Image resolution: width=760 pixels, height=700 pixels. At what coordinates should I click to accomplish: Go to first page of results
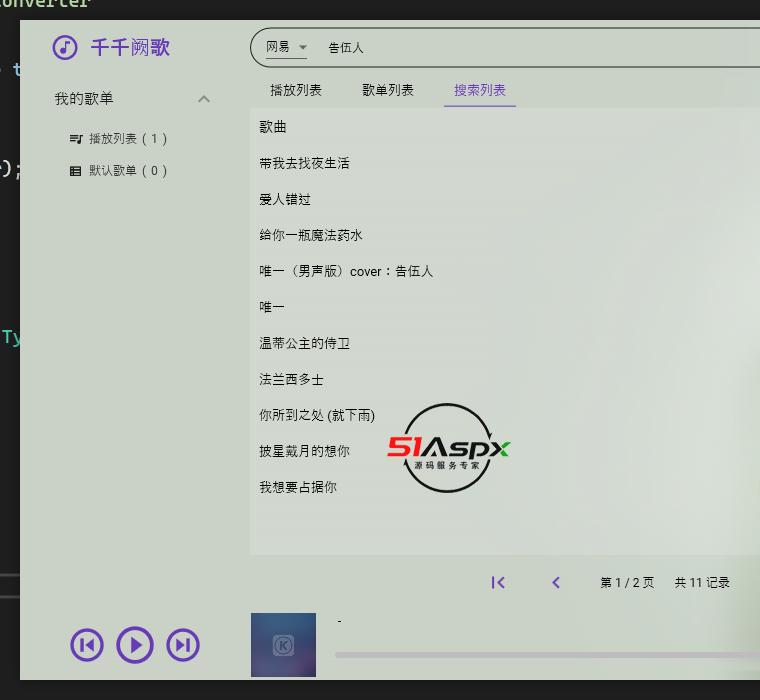[x=498, y=583]
